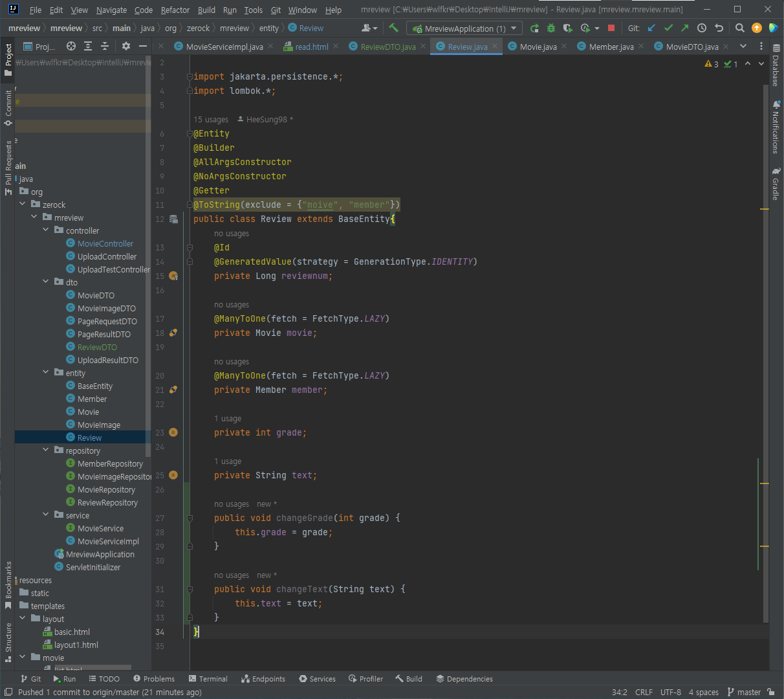Select ReviewRepository in the project tree
This screenshot has width=784, height=699.
click(107, 502)
